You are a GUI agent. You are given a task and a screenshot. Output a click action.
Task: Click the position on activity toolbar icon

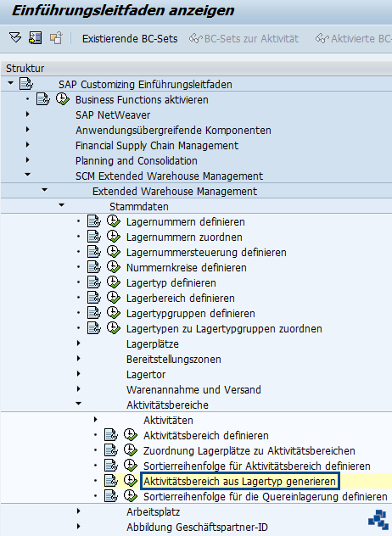click(x=36, y=37)
